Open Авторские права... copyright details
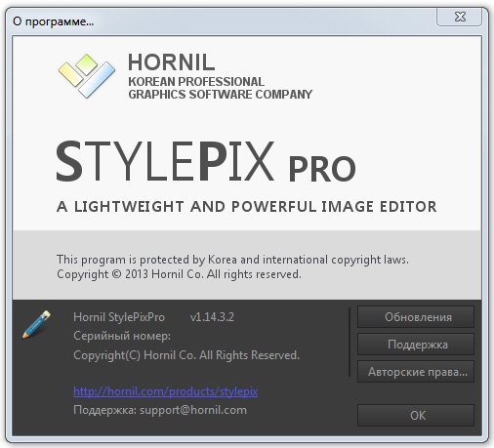Image resolution: width=494 pixels, height=448 pixels. (x=416, y=372)
